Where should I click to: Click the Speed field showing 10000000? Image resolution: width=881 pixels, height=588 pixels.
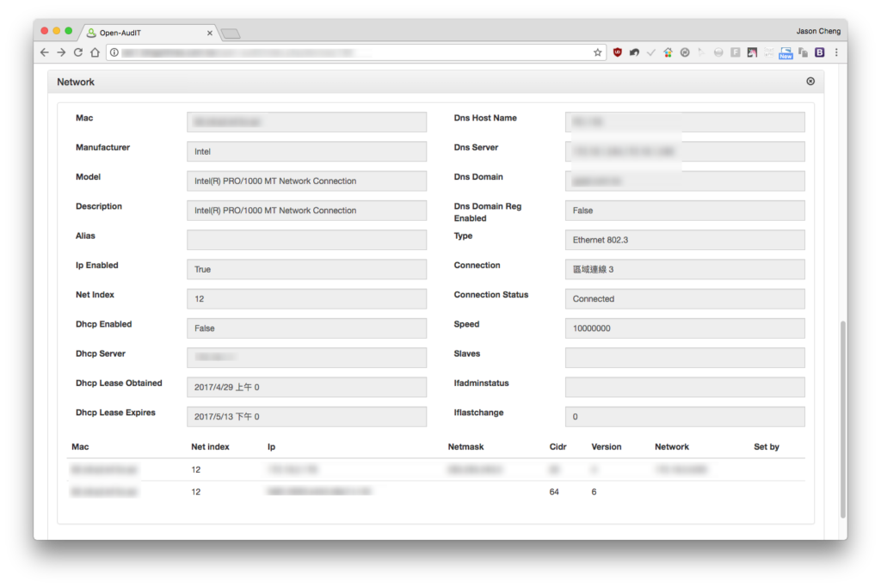coord(684,328)
